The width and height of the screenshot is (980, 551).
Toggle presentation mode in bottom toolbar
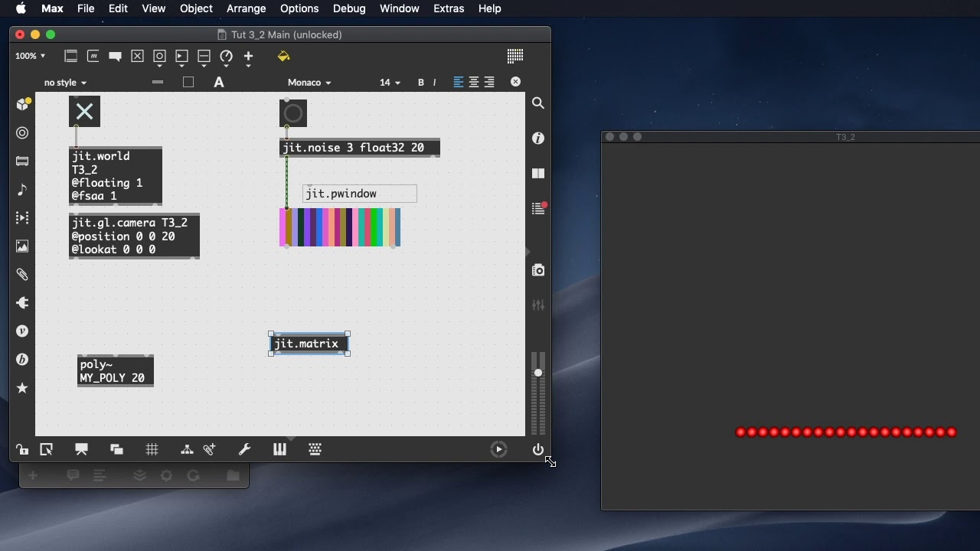(x=81, y=450)
